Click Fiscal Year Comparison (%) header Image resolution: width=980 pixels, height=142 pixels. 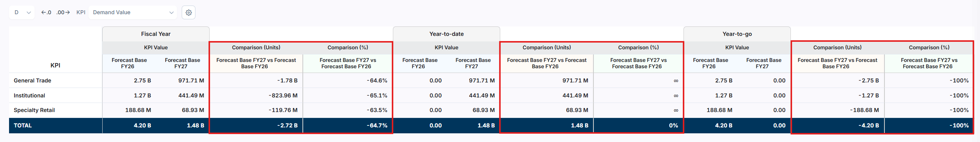click(x=348, y=47)
